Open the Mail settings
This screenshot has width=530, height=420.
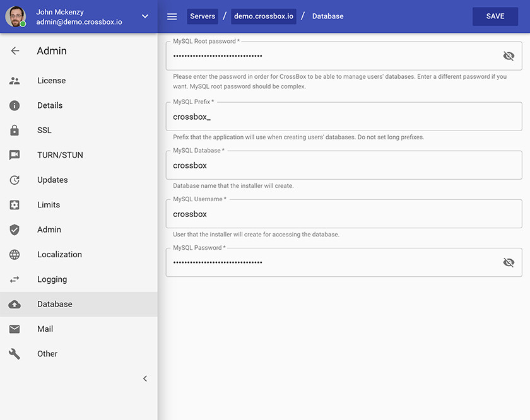(x=79, y=329)
